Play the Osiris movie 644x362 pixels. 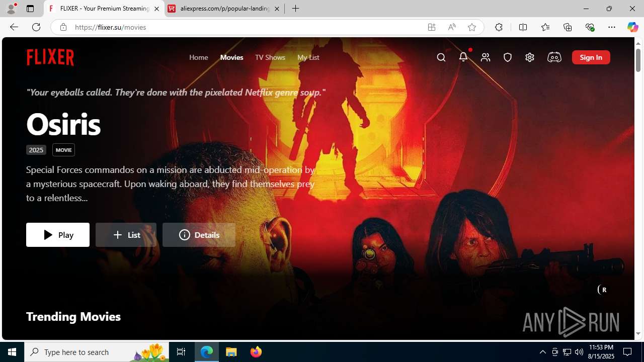(x=58, y=235)
